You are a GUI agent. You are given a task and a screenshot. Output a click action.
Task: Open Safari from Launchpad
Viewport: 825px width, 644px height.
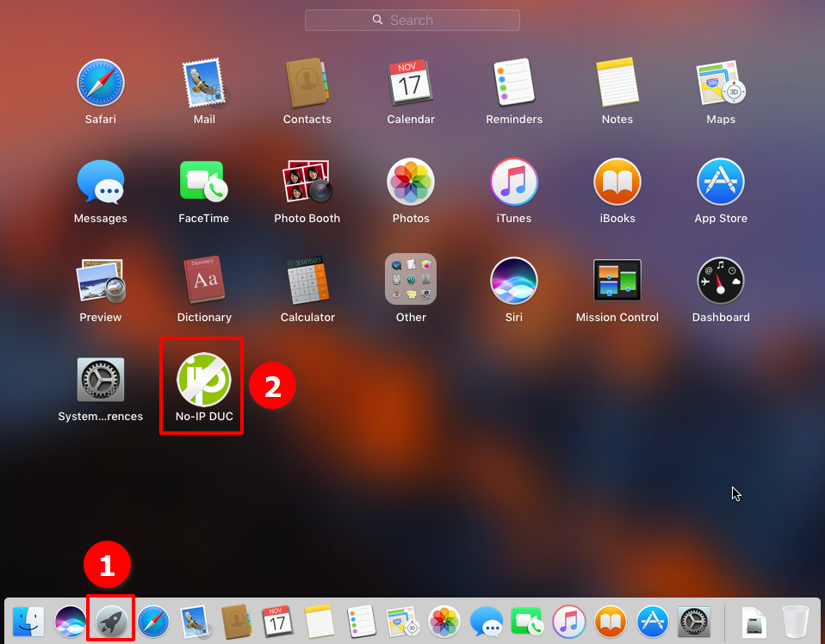coord(101,84)
